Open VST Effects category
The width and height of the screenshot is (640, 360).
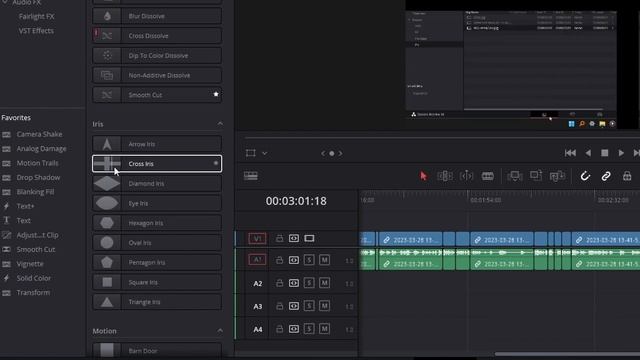click(x=36, y=31)
